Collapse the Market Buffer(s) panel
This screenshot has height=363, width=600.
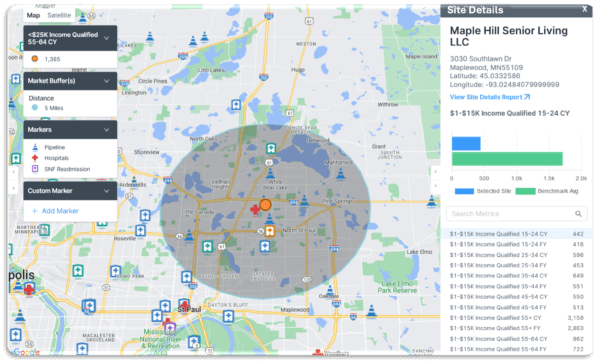click(x=107, y=81)
